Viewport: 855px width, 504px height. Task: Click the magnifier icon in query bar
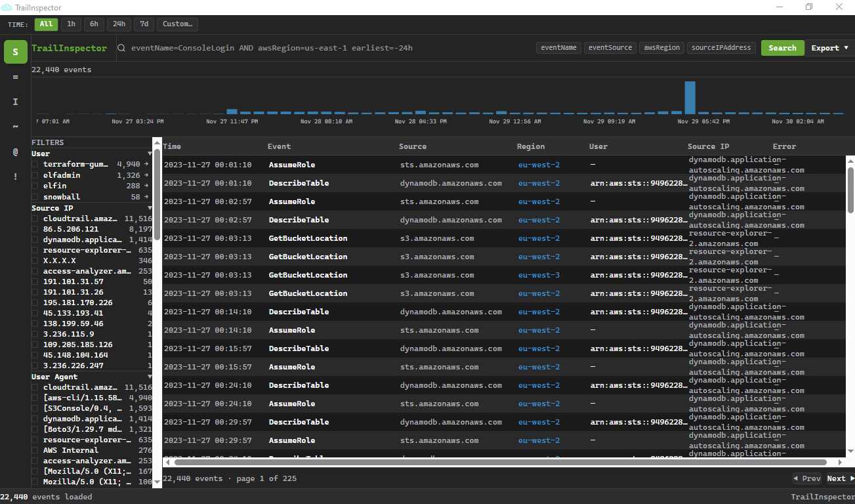coord(122,48)
